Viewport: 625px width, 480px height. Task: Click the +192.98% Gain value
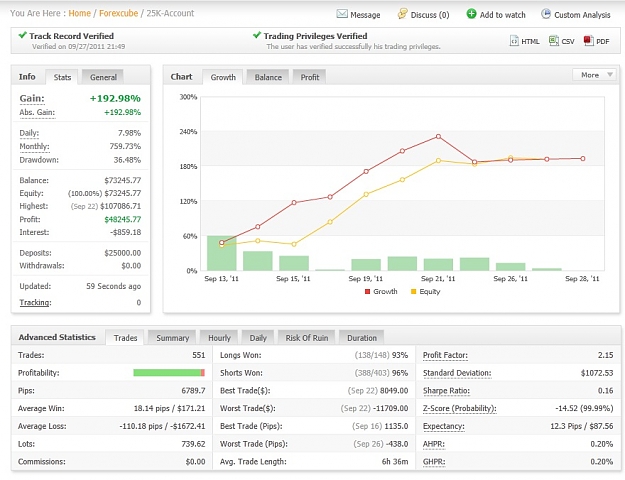click(115, 98)
